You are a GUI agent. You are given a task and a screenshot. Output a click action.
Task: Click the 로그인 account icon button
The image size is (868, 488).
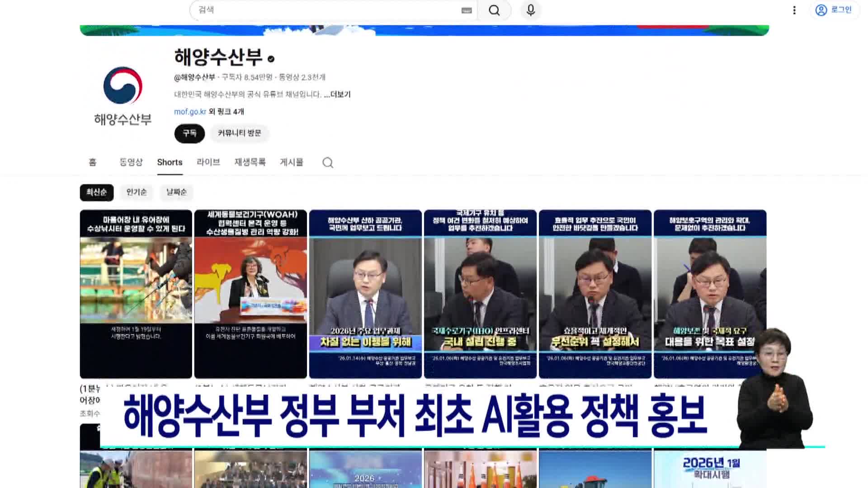(x=834, y=10)
